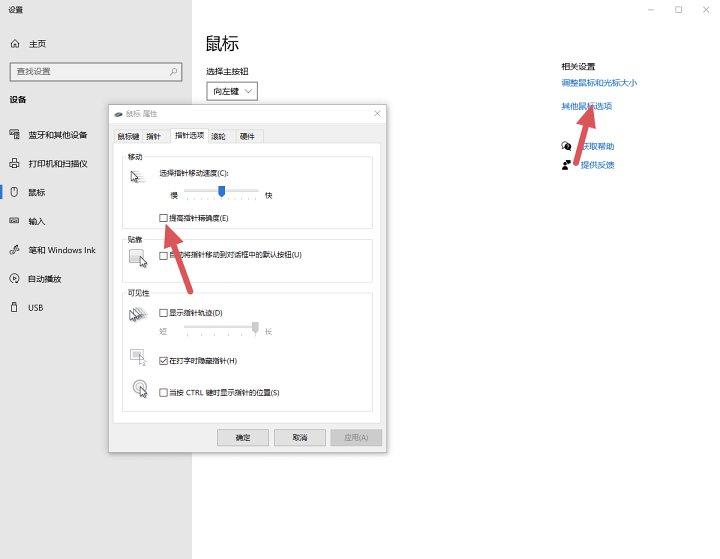
Task: Click the 提供反馈 person icon
Action: (x=566, y=164)
